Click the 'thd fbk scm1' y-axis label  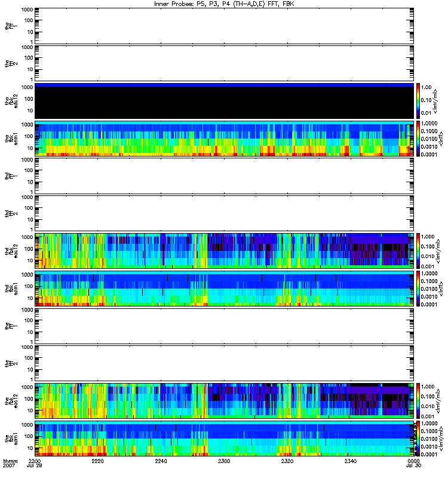[11, 289]
